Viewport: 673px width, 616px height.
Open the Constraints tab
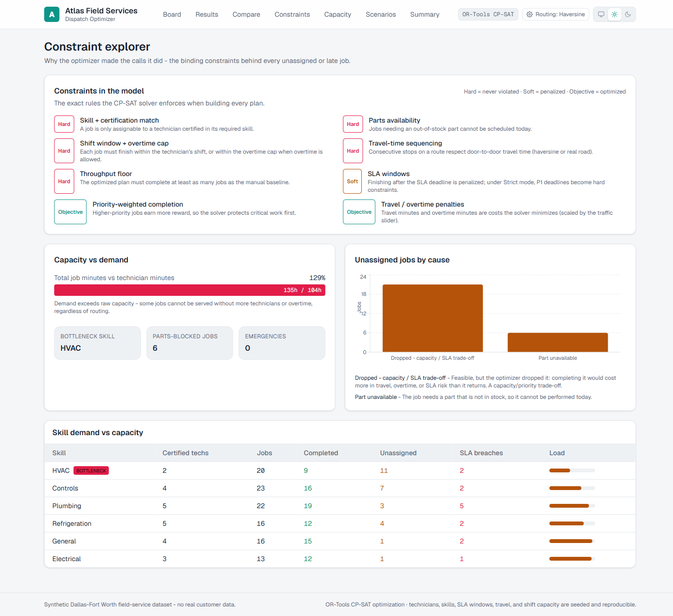coord(292,14)
